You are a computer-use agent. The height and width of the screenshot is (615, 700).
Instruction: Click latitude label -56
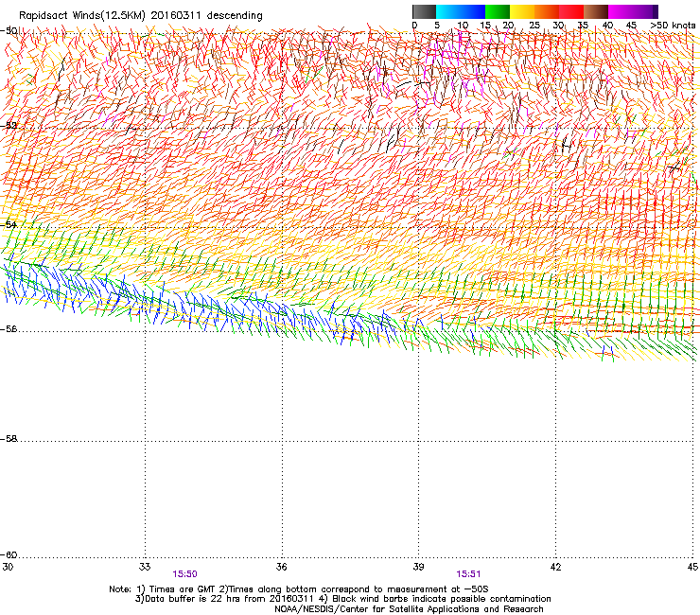pyautogui.click(x=9, y=329)
